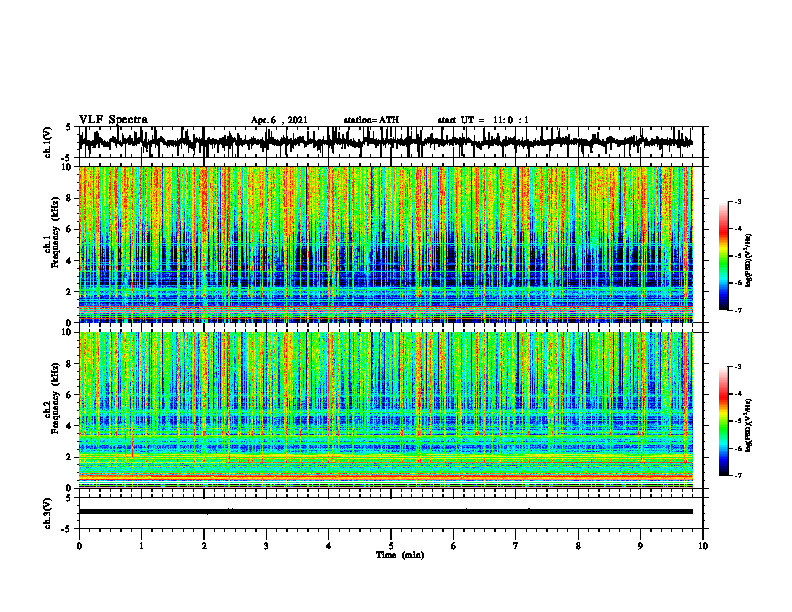Image resolution: width=792 pixels, height=612 pixels.
Task: Click the "5" tick on ch.1(V) axis
Action: (x=68, y=128)
